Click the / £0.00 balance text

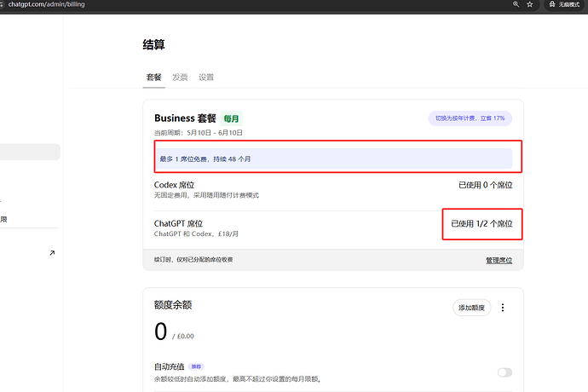coord(183,336)
